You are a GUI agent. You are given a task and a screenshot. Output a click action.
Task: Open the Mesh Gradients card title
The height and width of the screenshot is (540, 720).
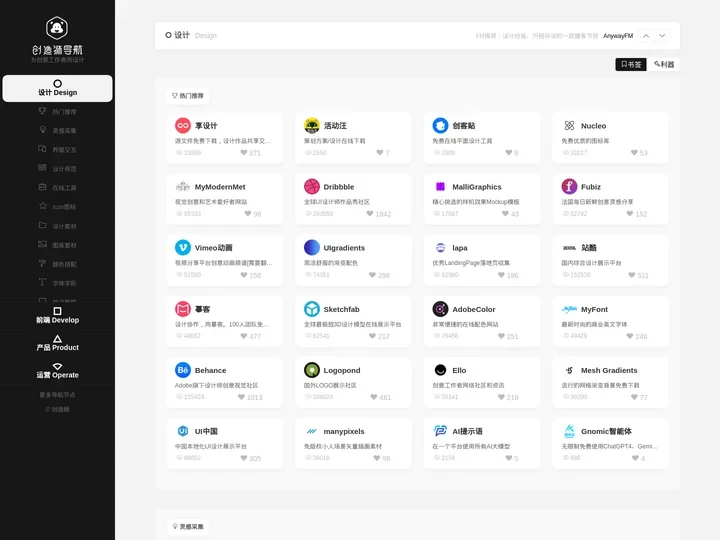tap(609, 370)
